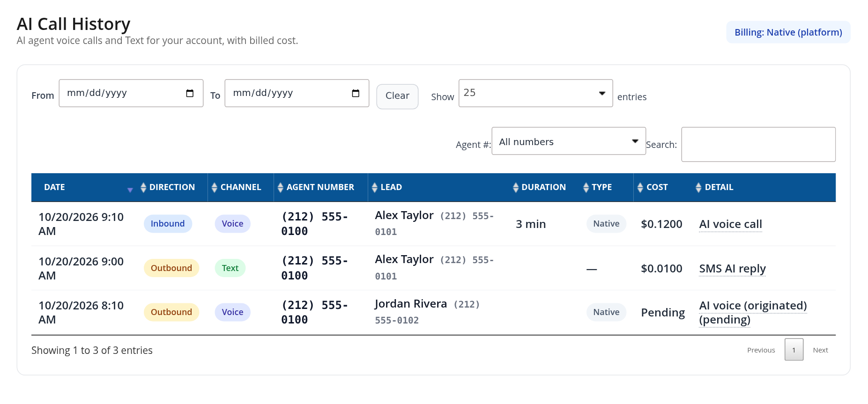868x404 pixels.
Task: Expand the Agent # All numbers dropdown
Action: pos(569,141)
